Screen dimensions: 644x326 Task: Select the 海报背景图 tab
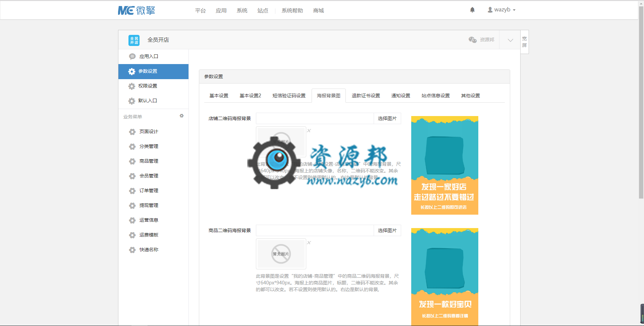point(328,96)
